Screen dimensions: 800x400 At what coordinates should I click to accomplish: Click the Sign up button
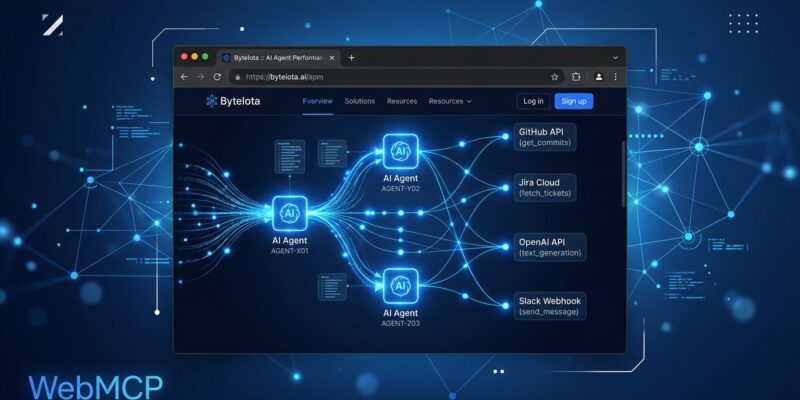pyautogui.click(x=574, y=101)
